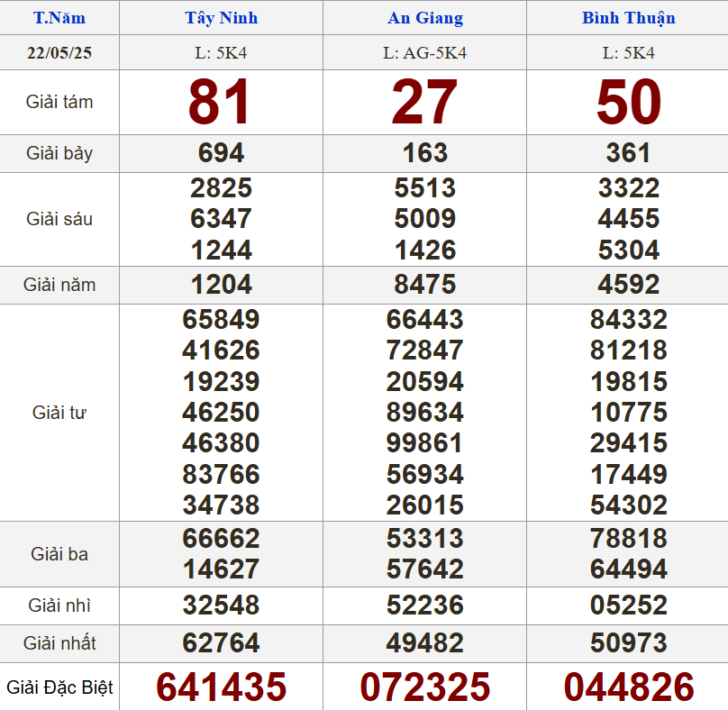Select An Giang second prize 52236
728x710 pixels.
(x=425, y=605)
